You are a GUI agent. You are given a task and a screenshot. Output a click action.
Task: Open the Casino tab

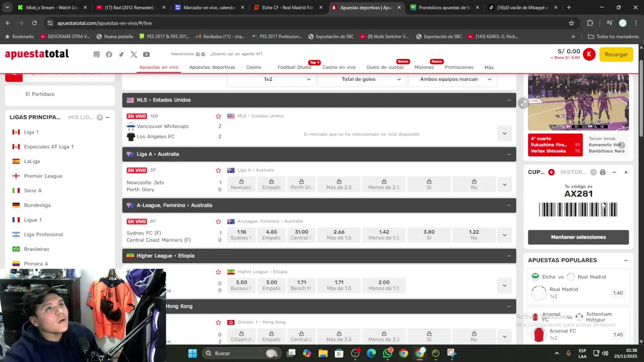tap(254, 67)
